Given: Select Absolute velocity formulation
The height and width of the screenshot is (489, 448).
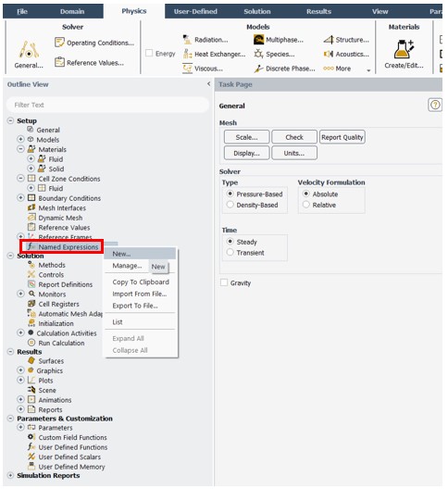Looking at the screenshot, I should [306, 194].
